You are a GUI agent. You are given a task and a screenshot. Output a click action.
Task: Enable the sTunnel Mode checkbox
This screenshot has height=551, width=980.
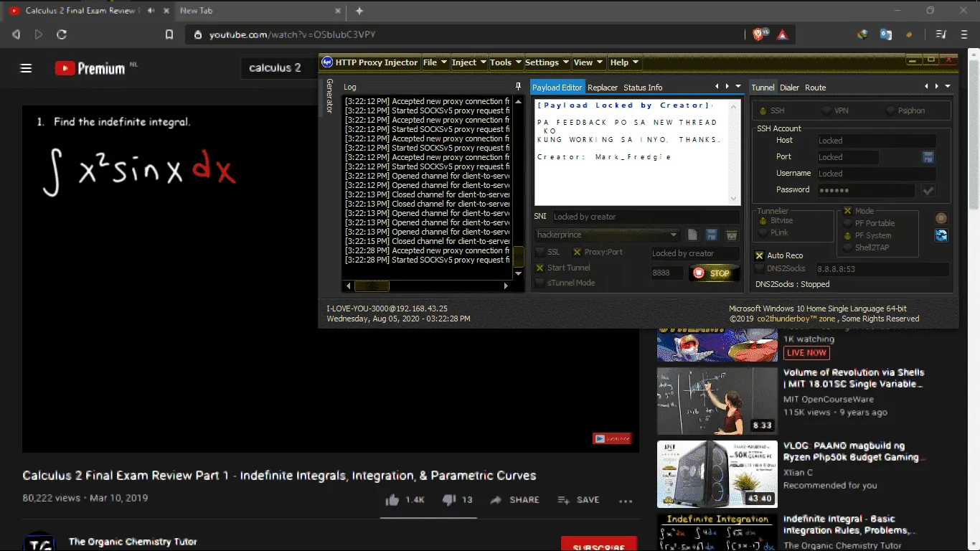540,283
